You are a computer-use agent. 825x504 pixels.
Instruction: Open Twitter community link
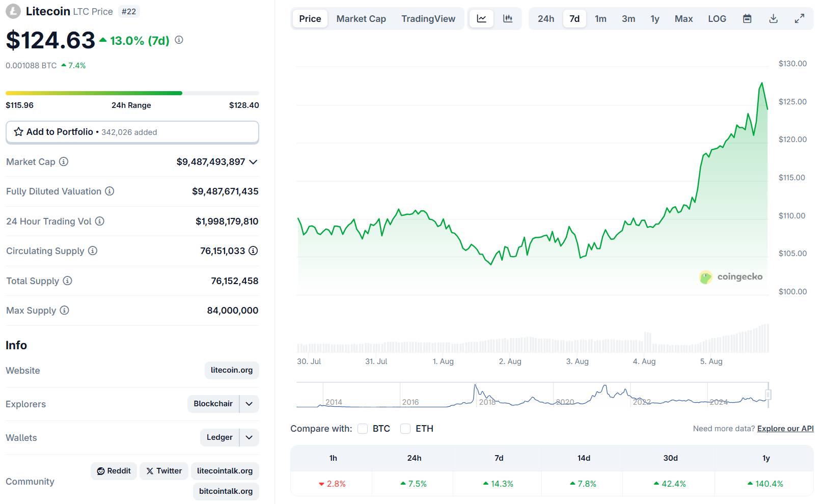coord(164,471)
